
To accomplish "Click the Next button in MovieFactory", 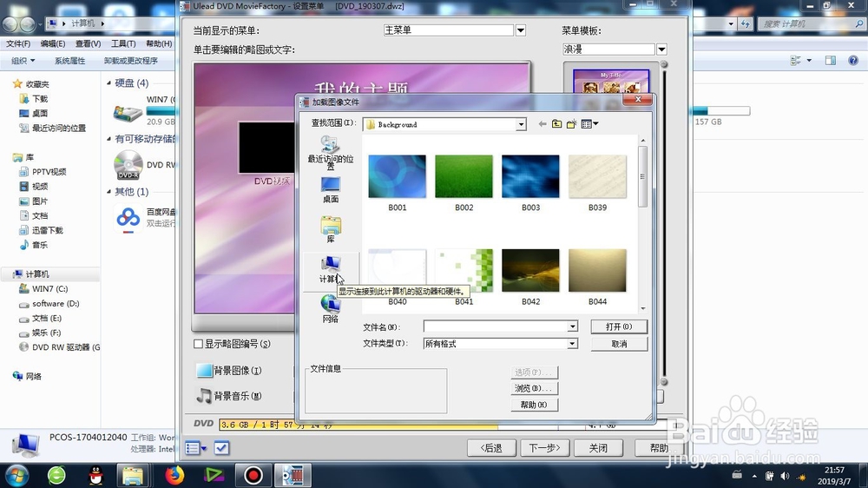I will (545, 447).
